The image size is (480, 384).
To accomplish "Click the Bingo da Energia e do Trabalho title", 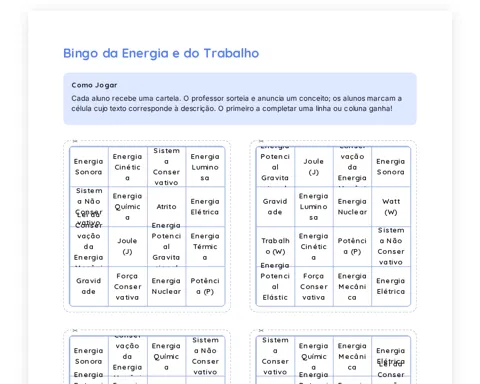I will (x=161, y=53).
